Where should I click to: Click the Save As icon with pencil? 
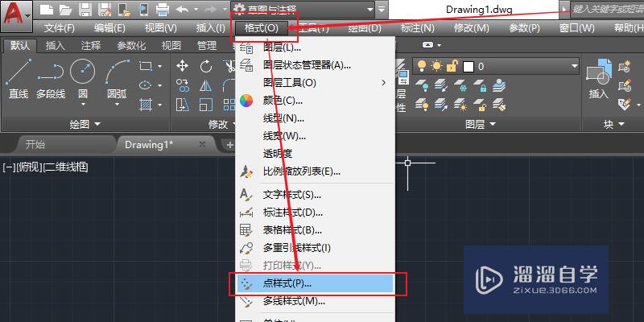coord(105,9)
